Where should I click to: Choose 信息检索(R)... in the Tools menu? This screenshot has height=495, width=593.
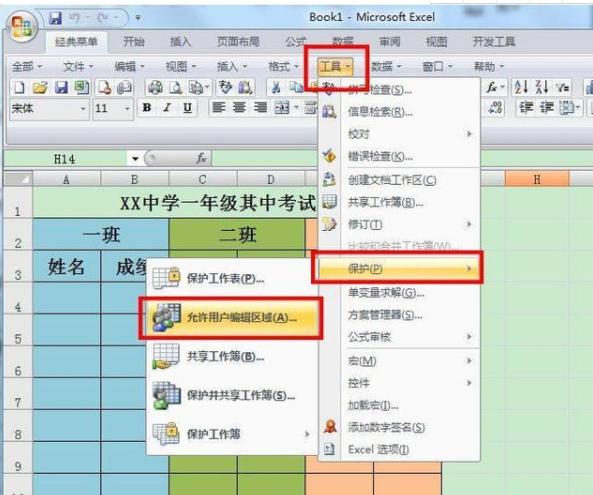[x=399, y=112]
